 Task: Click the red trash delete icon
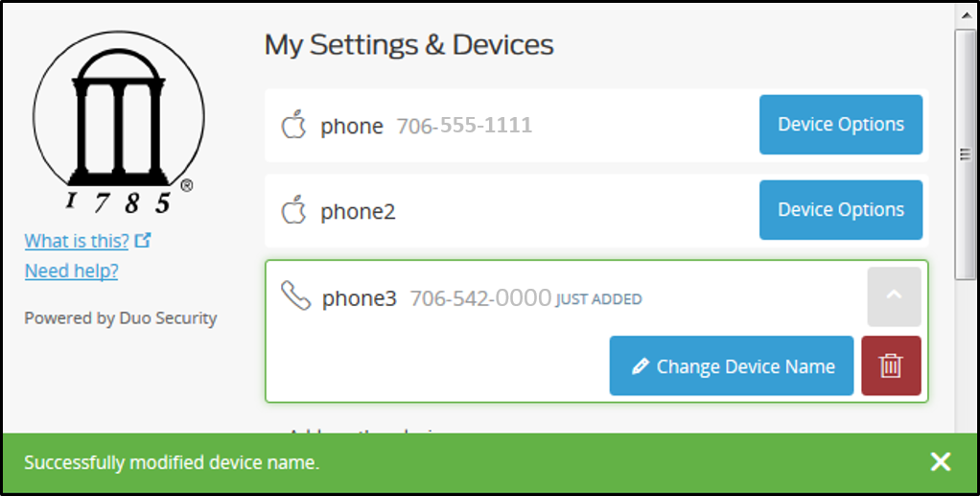891,366
